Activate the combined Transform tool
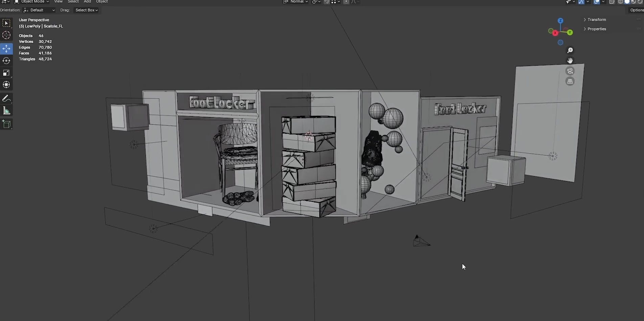This screenshot has width=644, height=321. pos(6,85)
